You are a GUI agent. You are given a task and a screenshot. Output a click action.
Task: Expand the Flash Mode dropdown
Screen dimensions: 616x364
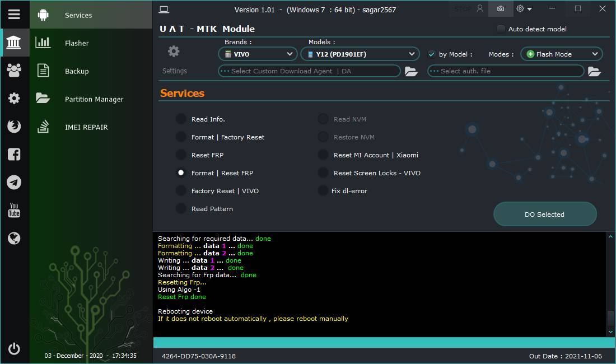pos(562,54)
